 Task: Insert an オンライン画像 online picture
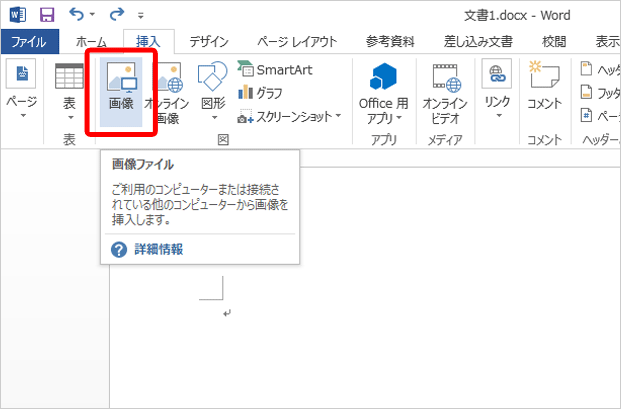pos(167,92)
